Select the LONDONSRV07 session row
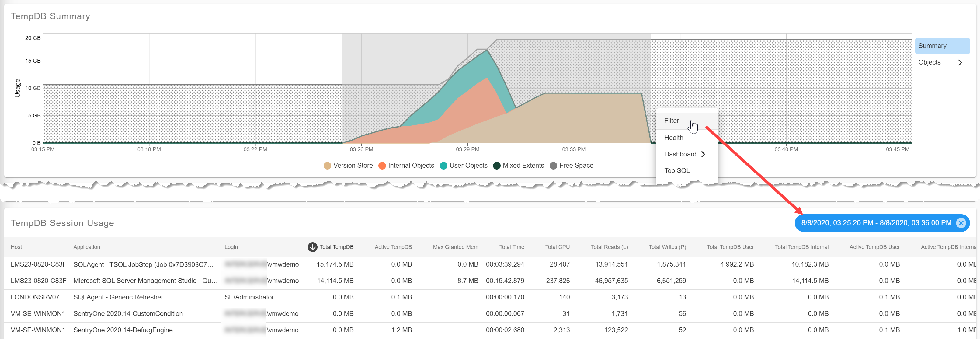Screen dimensions: 980x339 [x=35, y=297]
